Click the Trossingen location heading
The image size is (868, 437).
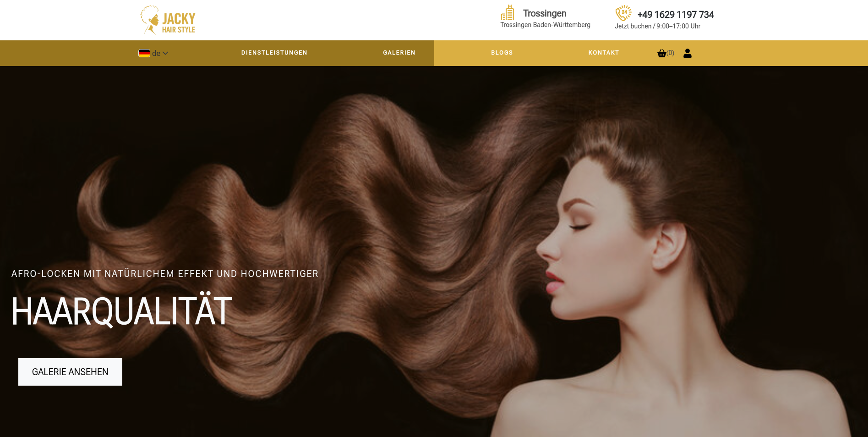coord(545,13)
